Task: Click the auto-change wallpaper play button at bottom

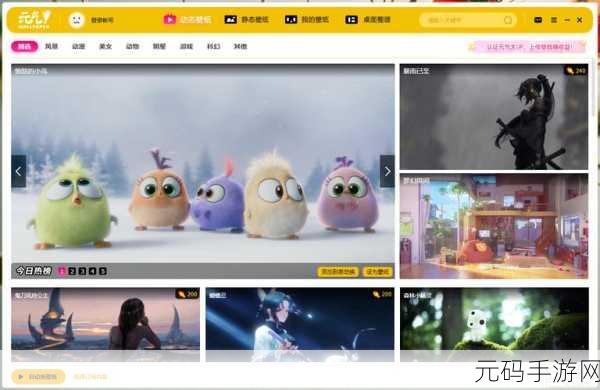Action: coord(38,377)
